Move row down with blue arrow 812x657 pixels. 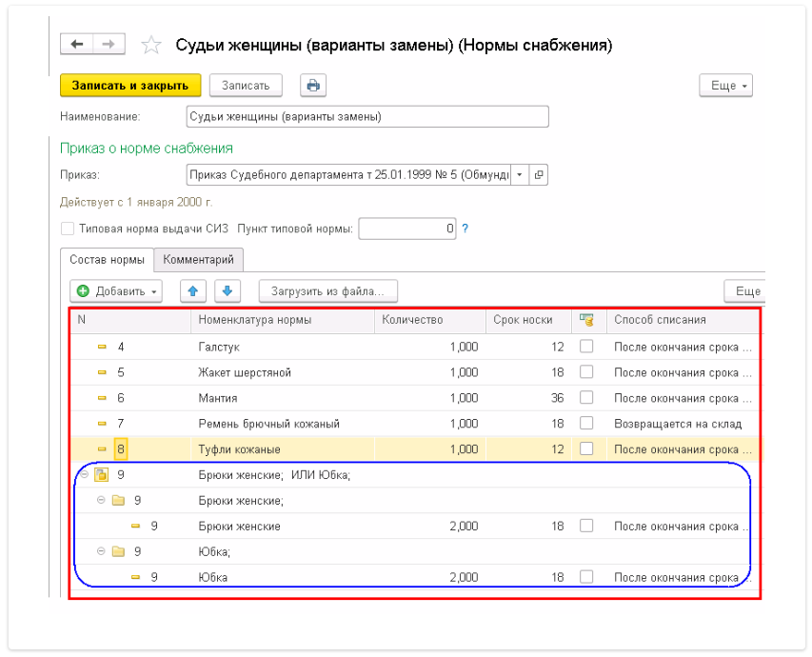click(228, 290)
